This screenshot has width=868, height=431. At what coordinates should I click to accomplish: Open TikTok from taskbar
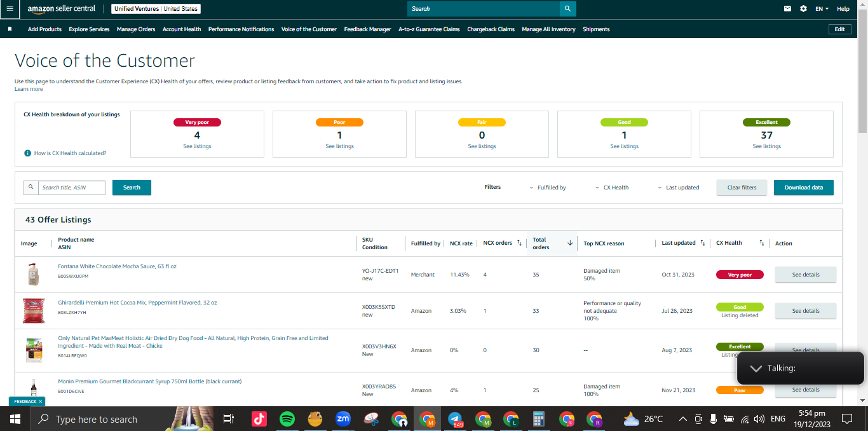click(259, 419)
